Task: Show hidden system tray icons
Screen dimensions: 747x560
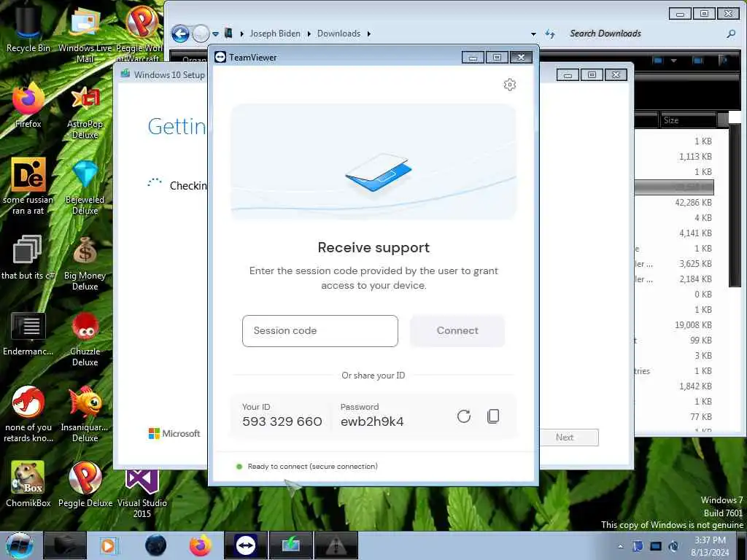Action: pyautogui.click(x=620, y=546)
